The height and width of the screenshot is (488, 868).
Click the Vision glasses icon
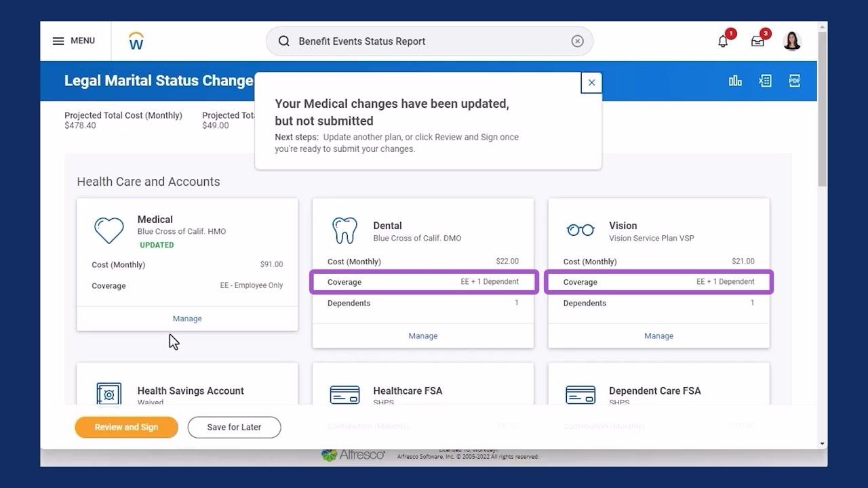point(580,230)
